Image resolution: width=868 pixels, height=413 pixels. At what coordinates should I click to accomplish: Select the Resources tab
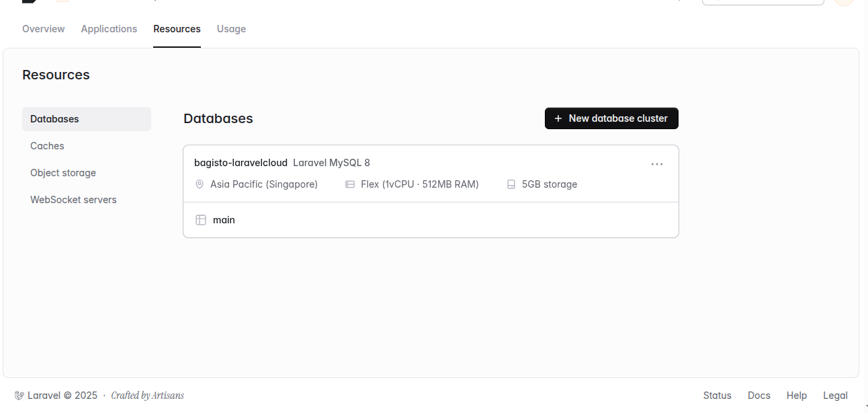[177, 29]
